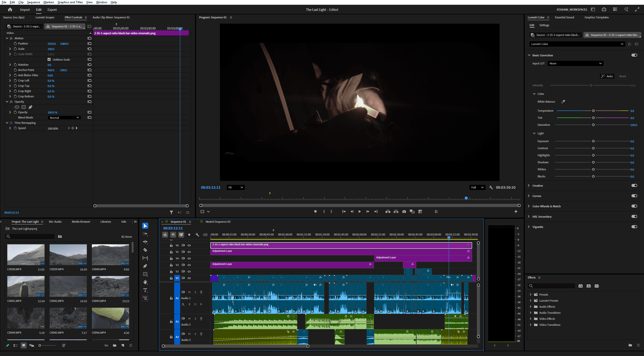Click the Auto color button
The width and height of the screenshot is (644, 356).
pos(607,76)
